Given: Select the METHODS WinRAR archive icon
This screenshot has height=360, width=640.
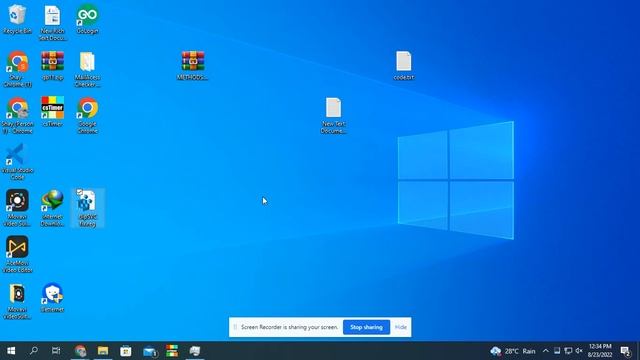Looking at the screenshot, I should pos(193,65).
